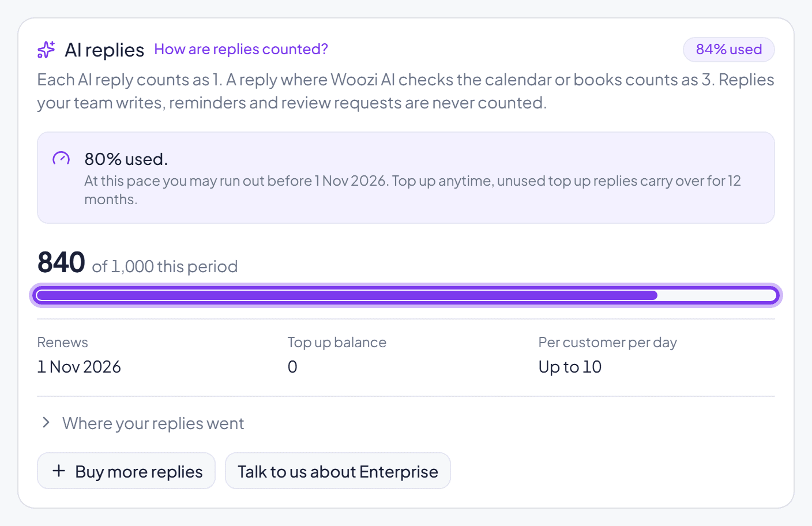Image resolution: width=812 pixels, height=526 pixels.
Task: Click the 'Per customer per day' label
Action: [608, 343]
